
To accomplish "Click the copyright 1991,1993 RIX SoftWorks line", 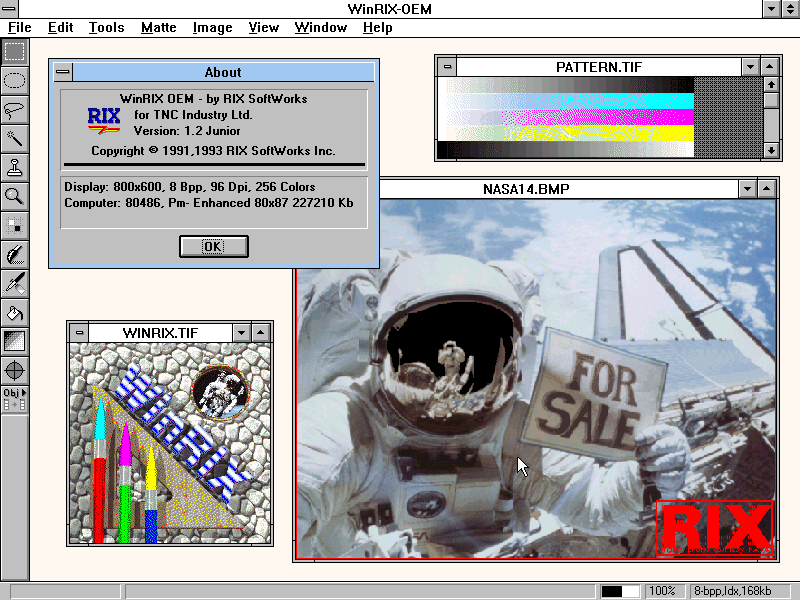I will click(x=213, y=151).
